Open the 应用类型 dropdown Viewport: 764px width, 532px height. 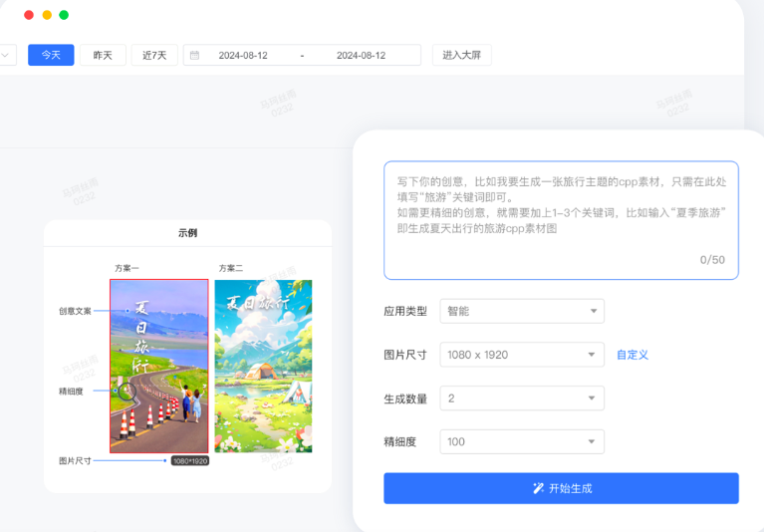[521, 311]
